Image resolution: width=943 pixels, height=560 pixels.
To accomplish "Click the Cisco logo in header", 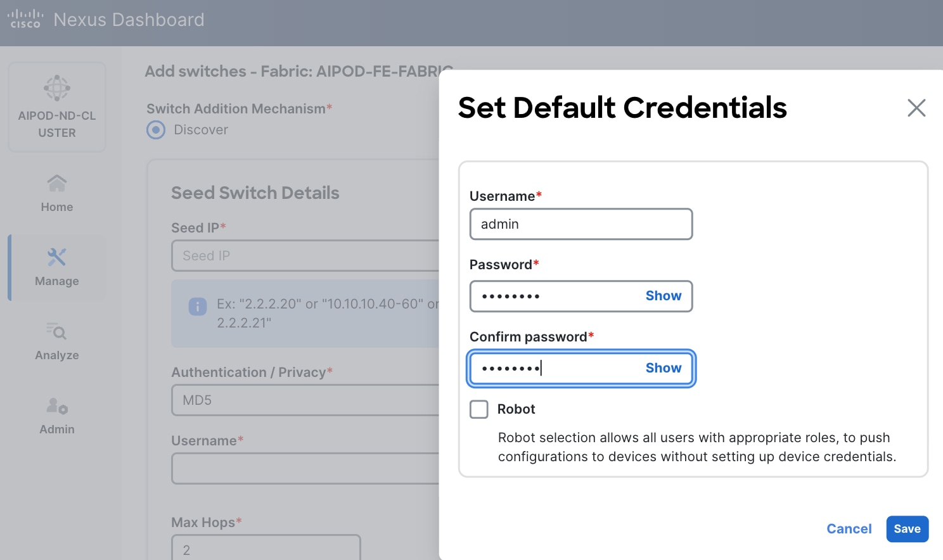I will tap(25, 19).
